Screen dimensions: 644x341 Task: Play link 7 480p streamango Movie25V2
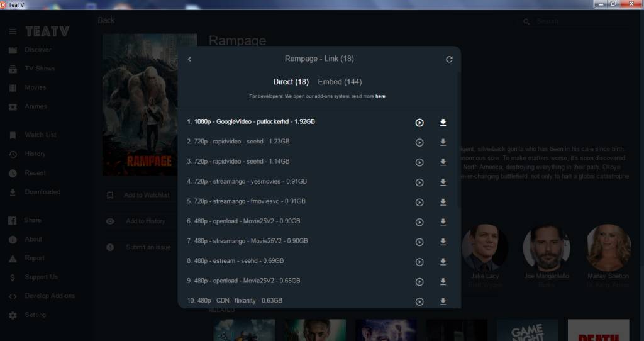pyautogui.click(x=419, y=242)
